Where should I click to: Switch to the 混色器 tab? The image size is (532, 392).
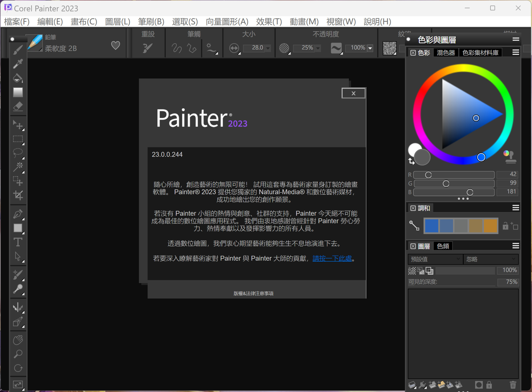446,53
